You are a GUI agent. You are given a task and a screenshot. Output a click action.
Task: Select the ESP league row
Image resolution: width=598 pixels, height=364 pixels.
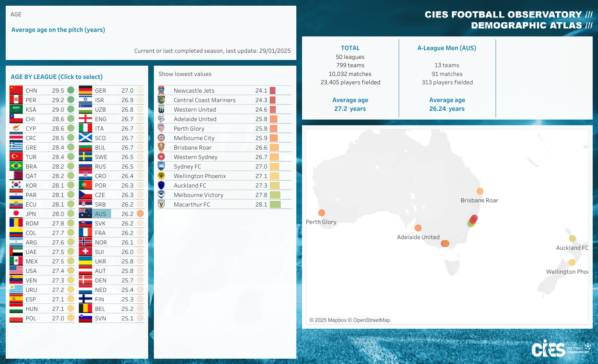click(42, 299)
